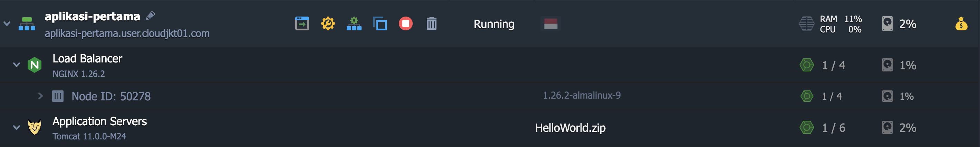Edit environment name with pencil icon

[150, 16]
